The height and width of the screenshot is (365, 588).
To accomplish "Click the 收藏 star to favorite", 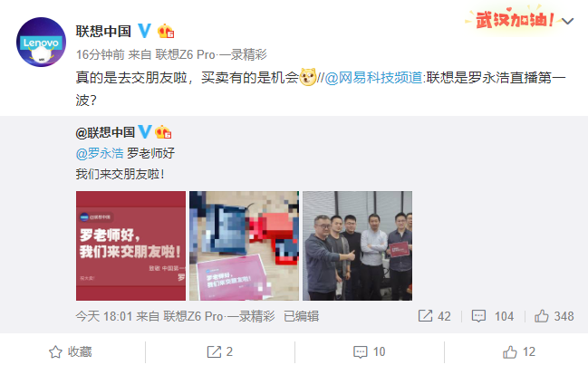I will click(71, 352).
